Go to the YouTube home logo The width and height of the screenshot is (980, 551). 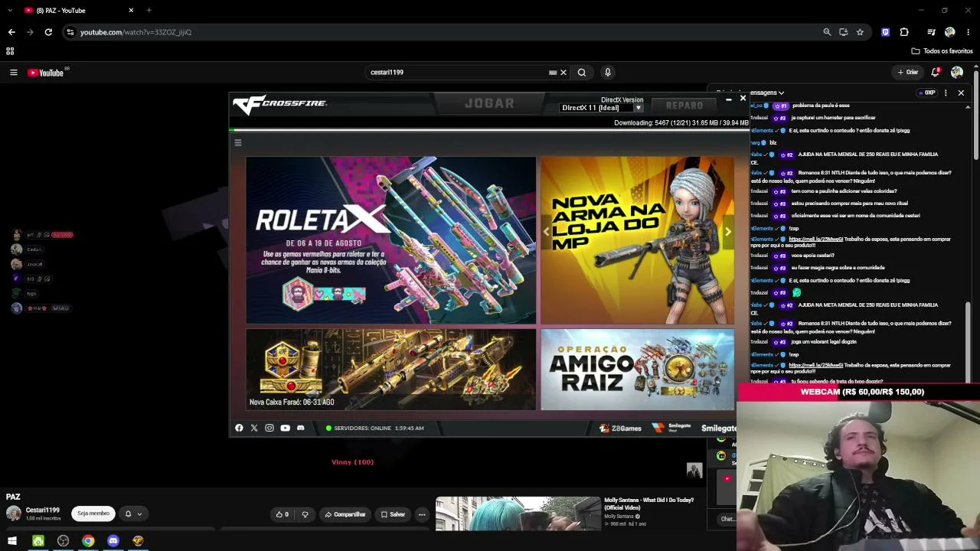coord(46,73)
